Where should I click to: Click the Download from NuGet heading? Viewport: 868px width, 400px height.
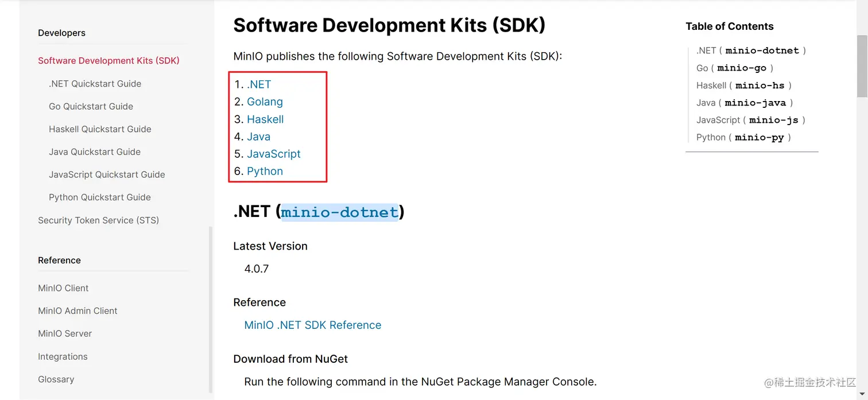click(x=290, y=359)
